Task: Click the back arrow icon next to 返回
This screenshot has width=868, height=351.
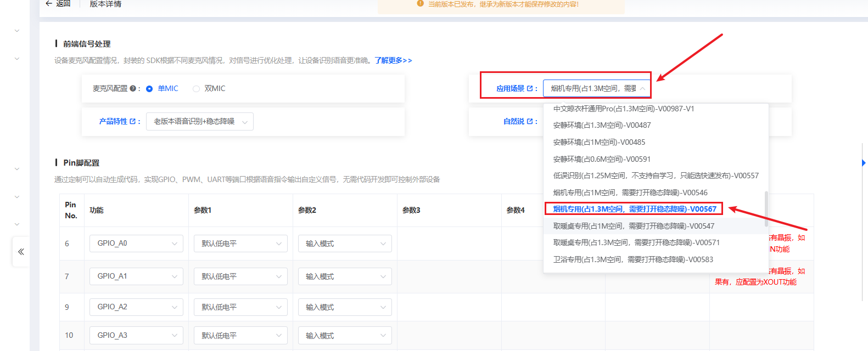Action: (49, 3)
